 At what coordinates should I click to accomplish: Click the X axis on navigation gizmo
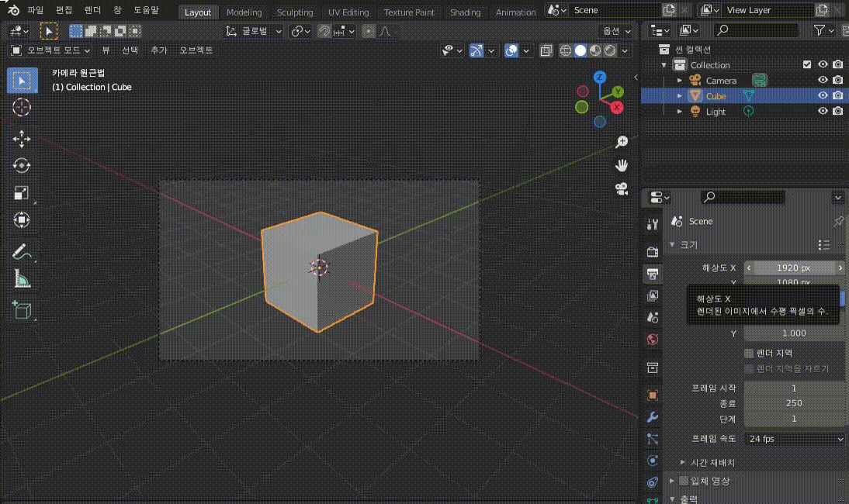(617, 108)
